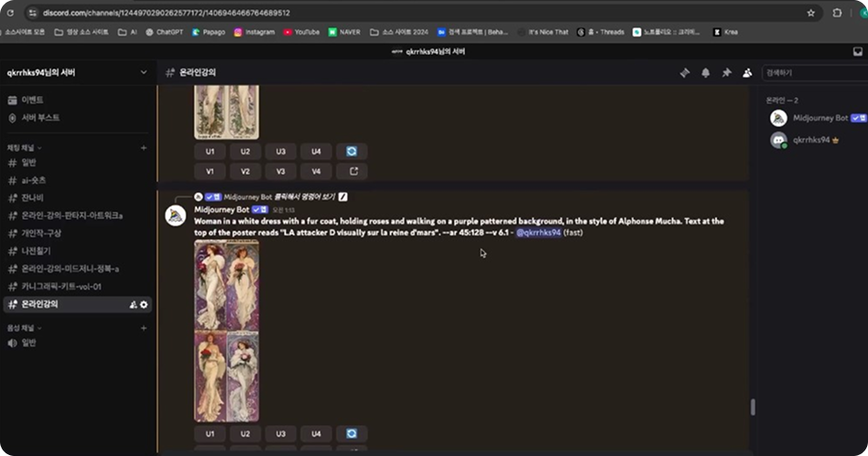Collapse the 음성 채널 category
The width and height of the screenshot is (868, 456).
24,328
